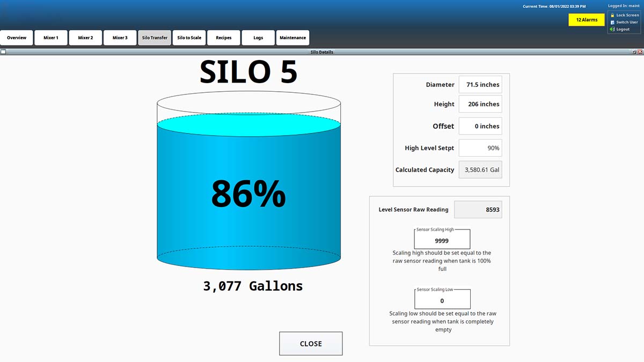This screenshot has height=362, width=644.
Task: Click the High Level Setpt label
Action: [429, 148]
